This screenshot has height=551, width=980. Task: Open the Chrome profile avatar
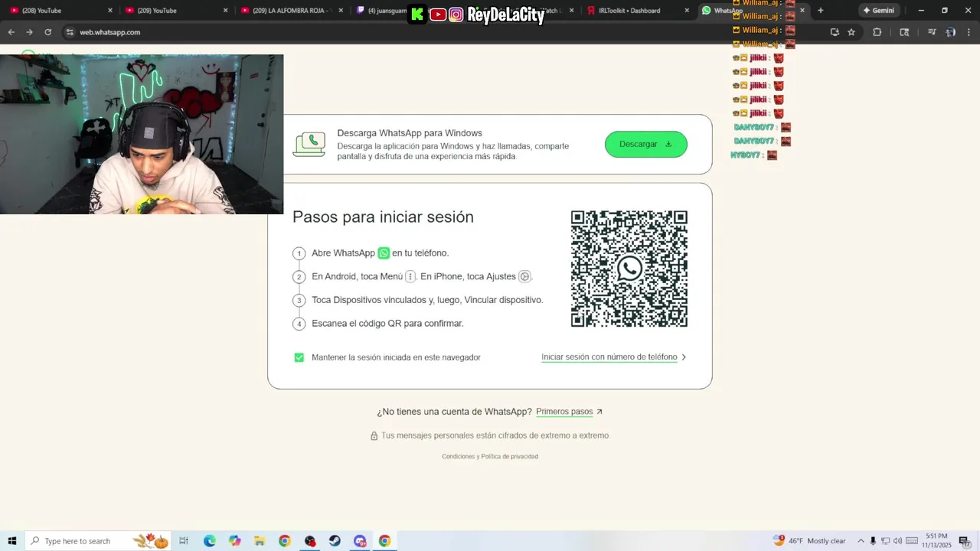(950, 32)
